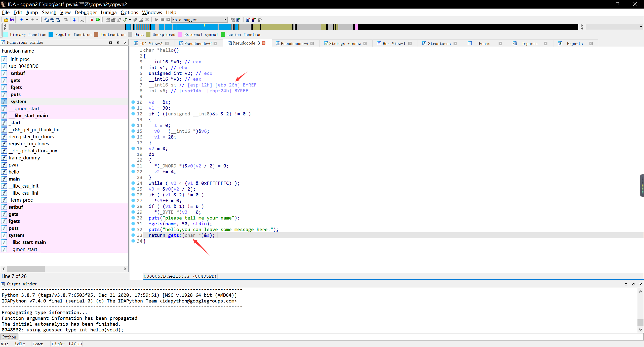Open the Debugger menu

point(86,12)
